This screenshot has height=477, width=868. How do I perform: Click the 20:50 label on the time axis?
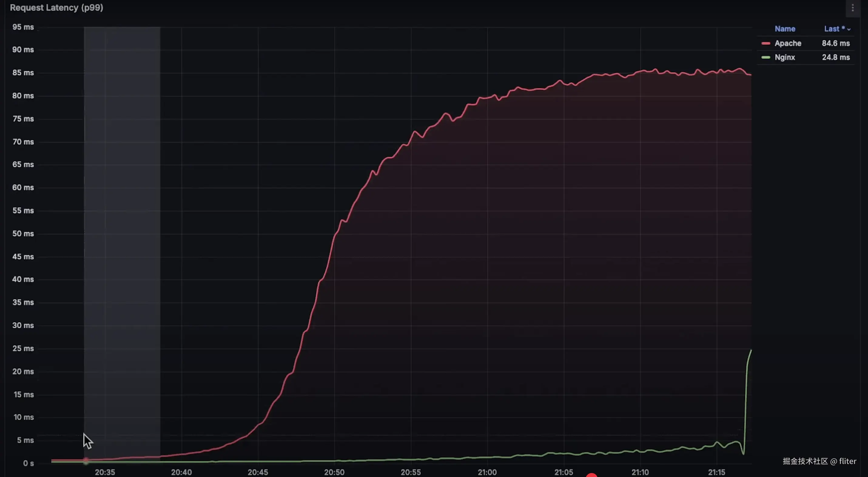334,472
